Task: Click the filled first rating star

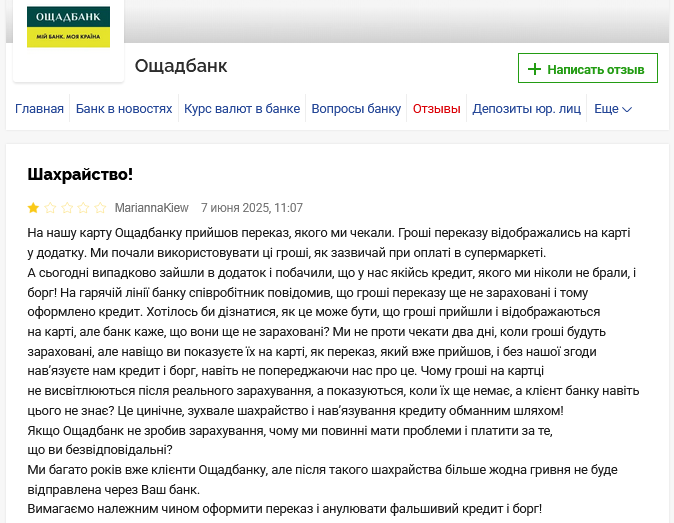Action: 33,208
